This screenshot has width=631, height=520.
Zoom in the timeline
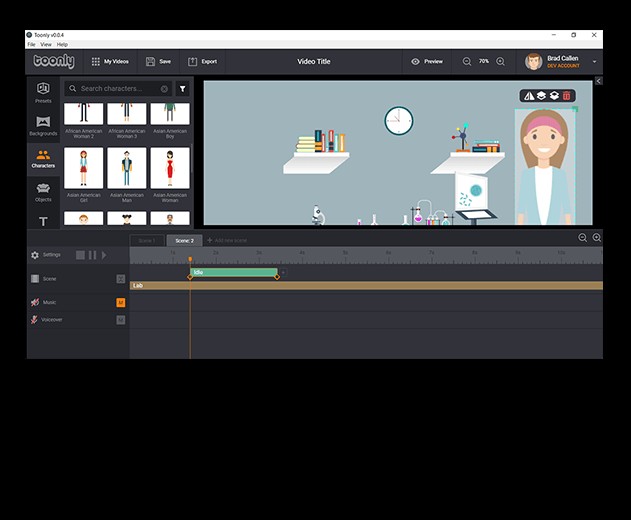[x=597, y=237]
